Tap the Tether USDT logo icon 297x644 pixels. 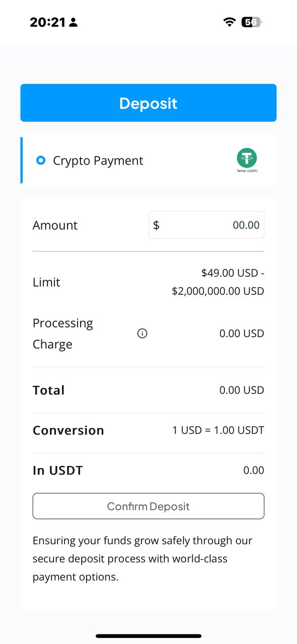tap(247, 160)
